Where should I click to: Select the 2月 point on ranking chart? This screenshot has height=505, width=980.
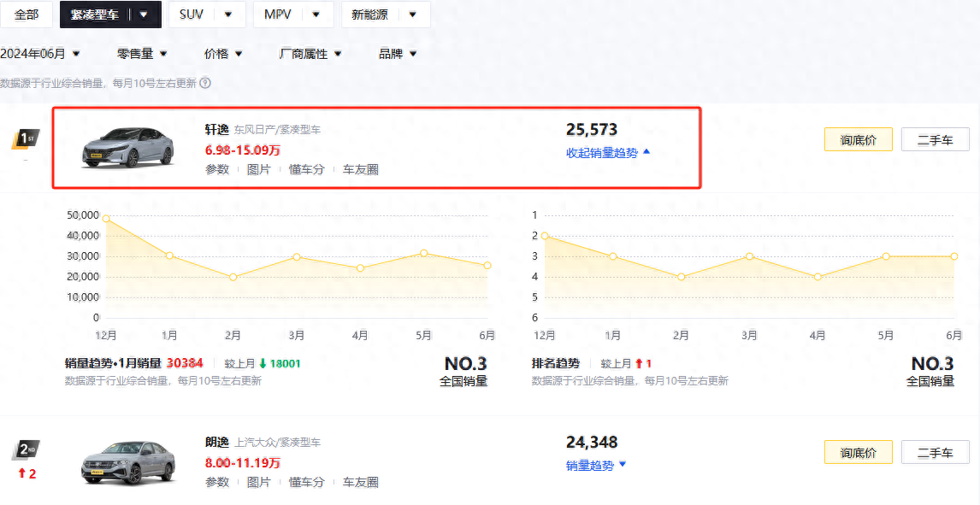[682, 277]
